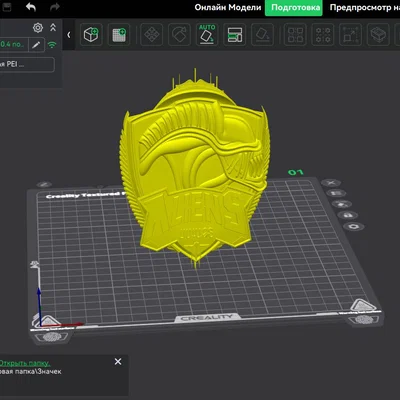This screenshot has width=400, height=400.
Task: Open the Онлайн Модели tab
Action: pos(228,7)
